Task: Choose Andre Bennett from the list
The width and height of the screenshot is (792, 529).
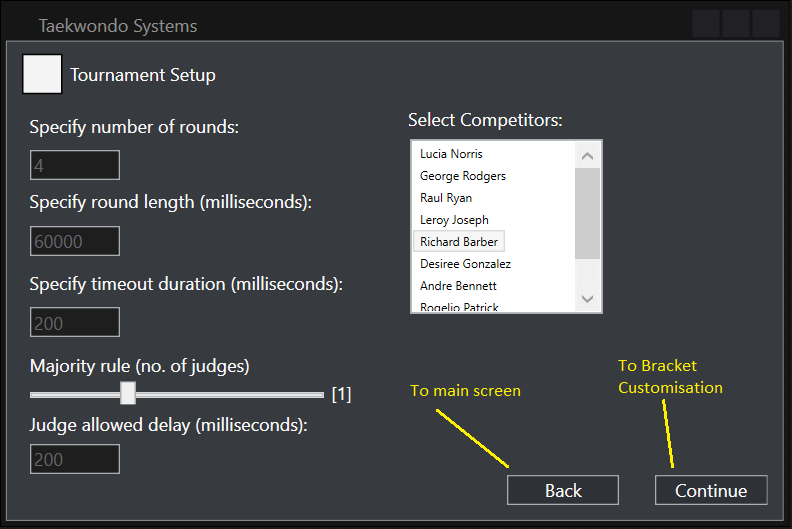Action: [458, 286]
